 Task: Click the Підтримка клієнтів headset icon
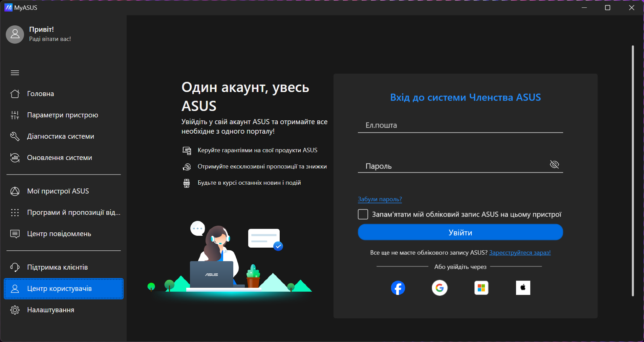15,267
